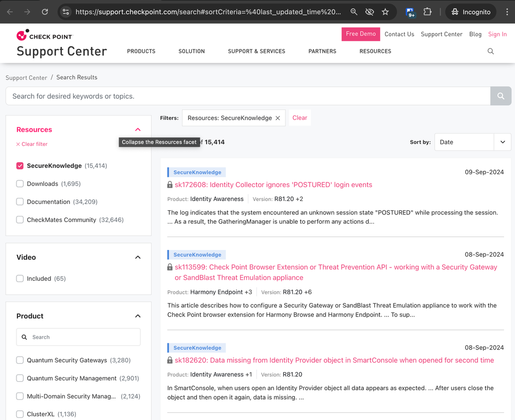
Task: Open the Sort by Date dropdown
Action: 473,142
